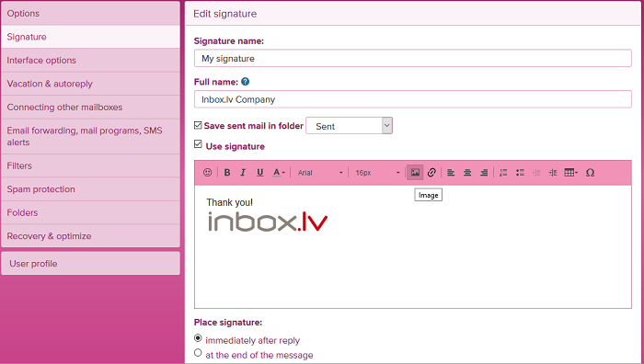Toggle the Use signature checkbox

point(198,144)
